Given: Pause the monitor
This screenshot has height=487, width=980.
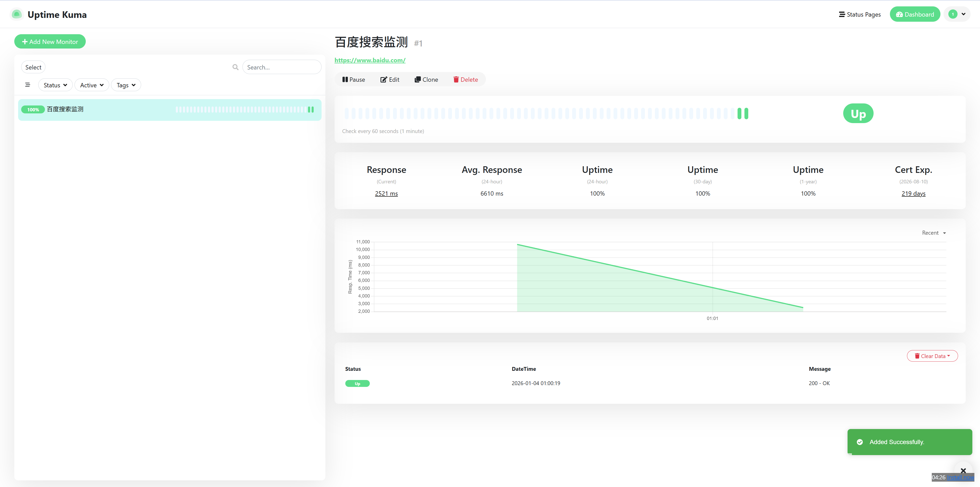Looking at the screenshot, I should [353, 80].
